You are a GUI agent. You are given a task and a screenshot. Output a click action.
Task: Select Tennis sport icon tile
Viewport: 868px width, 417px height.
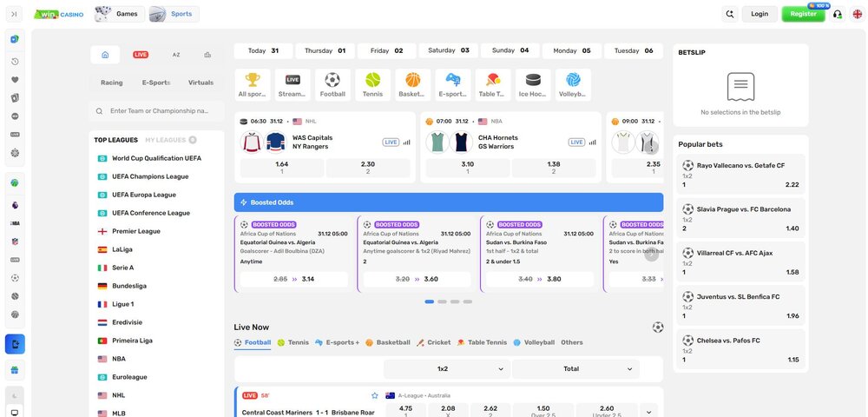372,85
